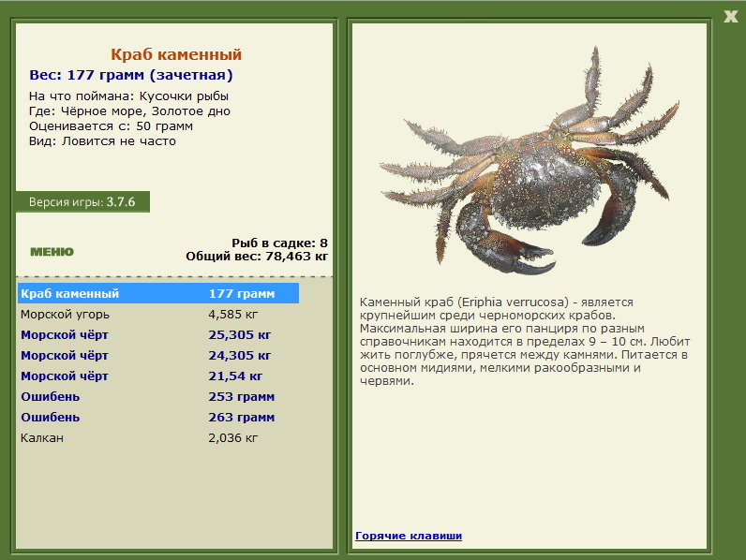This screenshot has width=746, height=560.
Task: Select Морской чёрт weighing 25,305 кг
Action: tap(158, 334)
